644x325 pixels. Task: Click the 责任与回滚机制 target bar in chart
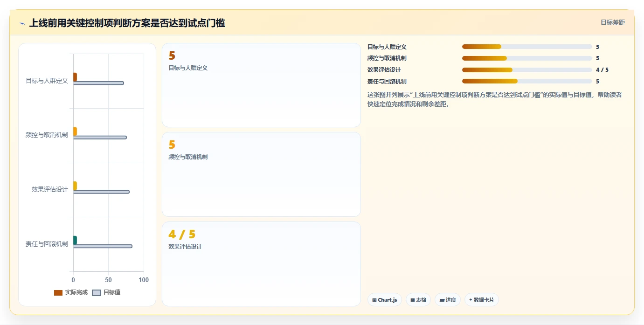pos(103,246)
